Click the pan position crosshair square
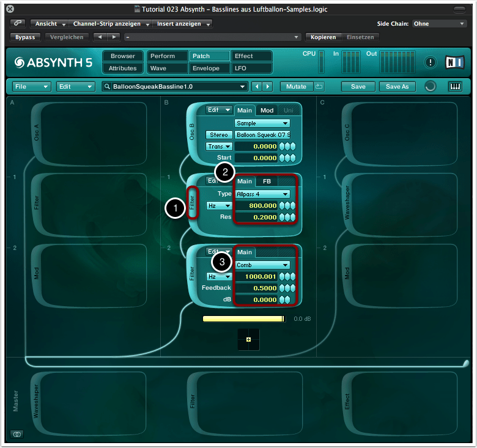Screen dimensions: 477x448 pyautogui.click(x=248, y=339)
